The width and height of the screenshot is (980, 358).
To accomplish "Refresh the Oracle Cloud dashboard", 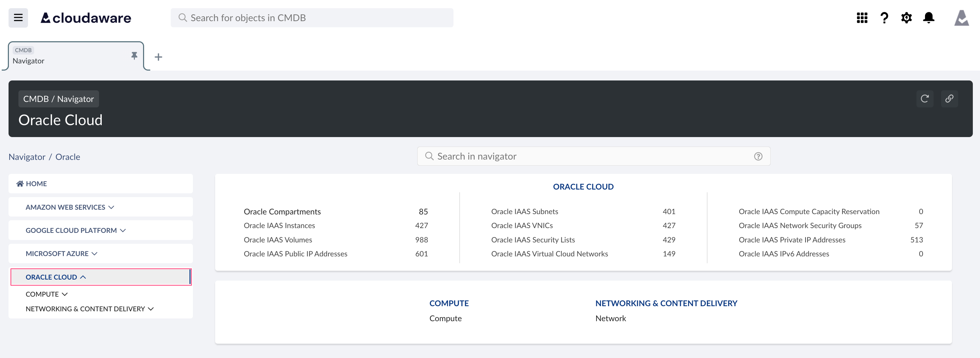I will [x=925, y=99].
